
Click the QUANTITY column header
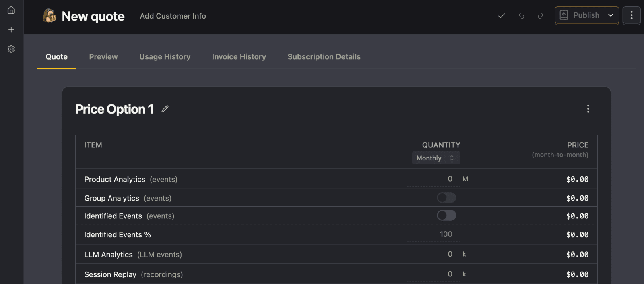[441, 145]
